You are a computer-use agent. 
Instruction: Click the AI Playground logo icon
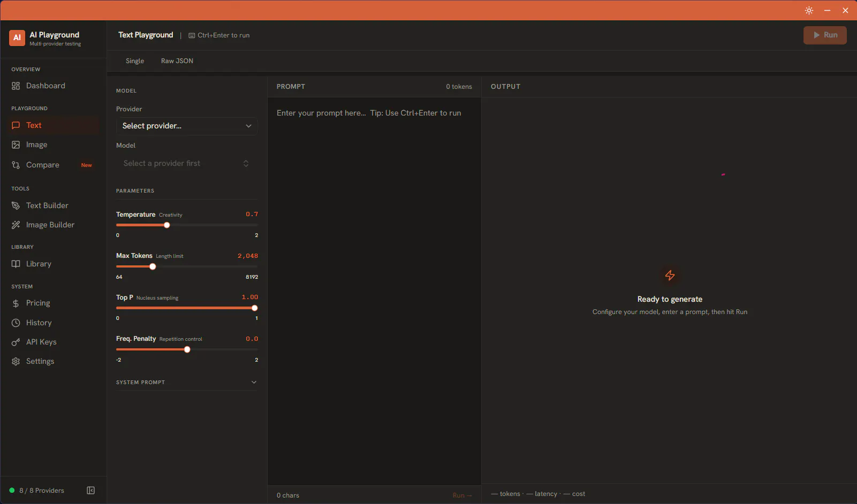(17, 38)
